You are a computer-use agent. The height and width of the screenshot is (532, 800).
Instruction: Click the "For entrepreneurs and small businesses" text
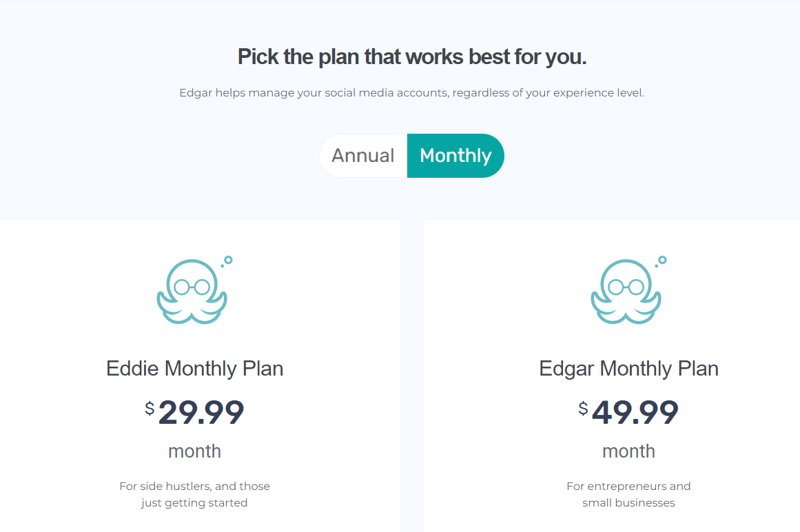click(628, 494)
